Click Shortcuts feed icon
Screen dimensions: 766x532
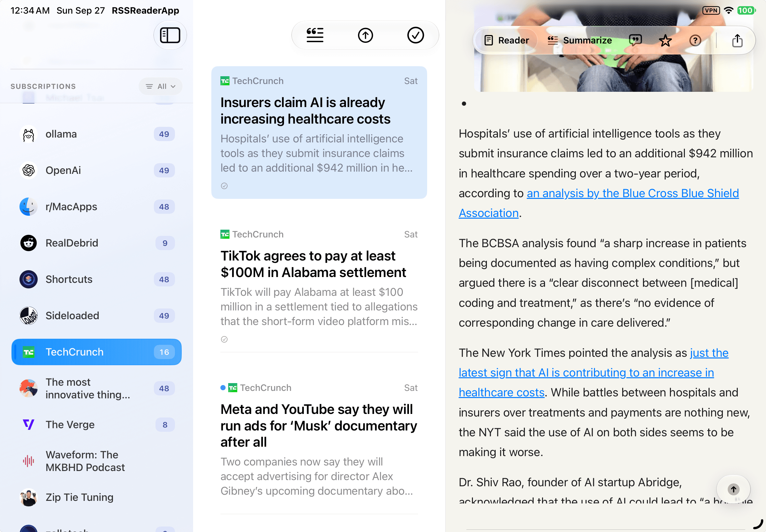(x=29, y=279)
